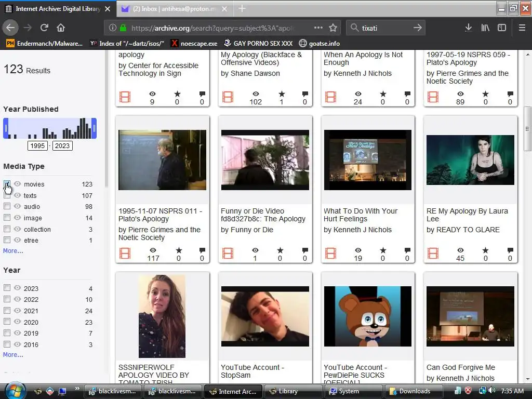Check the 2019 year checkbox
This screenshot has width=532, height=399.
7,333
